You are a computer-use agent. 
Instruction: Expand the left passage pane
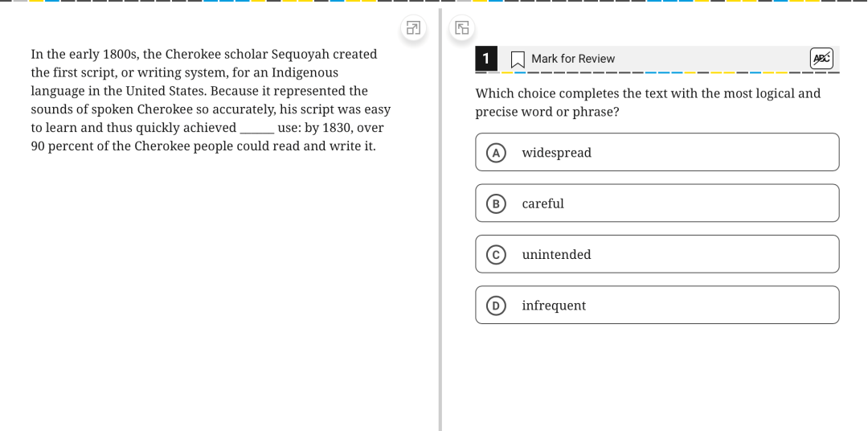413,27
